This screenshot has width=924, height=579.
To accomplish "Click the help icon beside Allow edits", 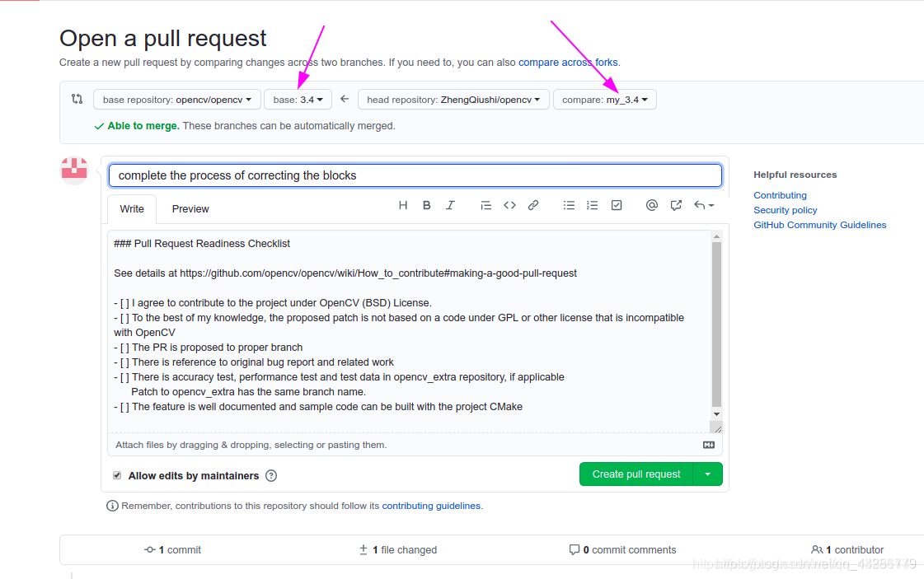I will pos(271,475).
